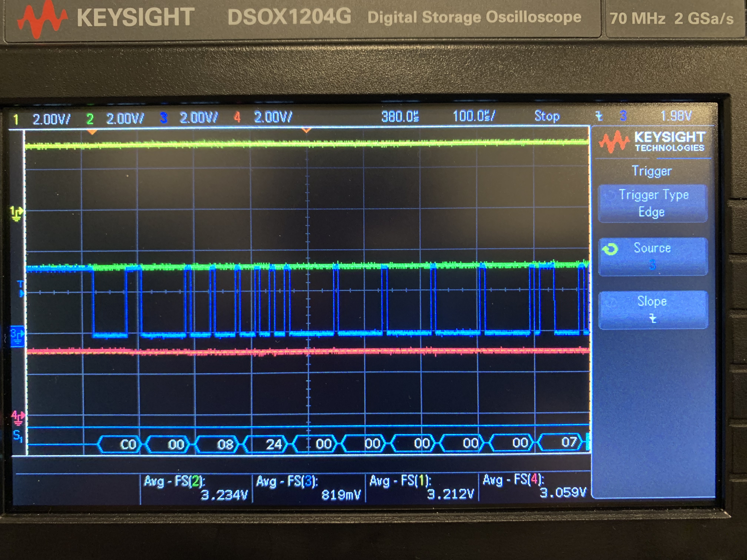Tap the channel 3 2.00V/ scale readout
The width and height of the screenshot is (747, 560).
[199, 118]
